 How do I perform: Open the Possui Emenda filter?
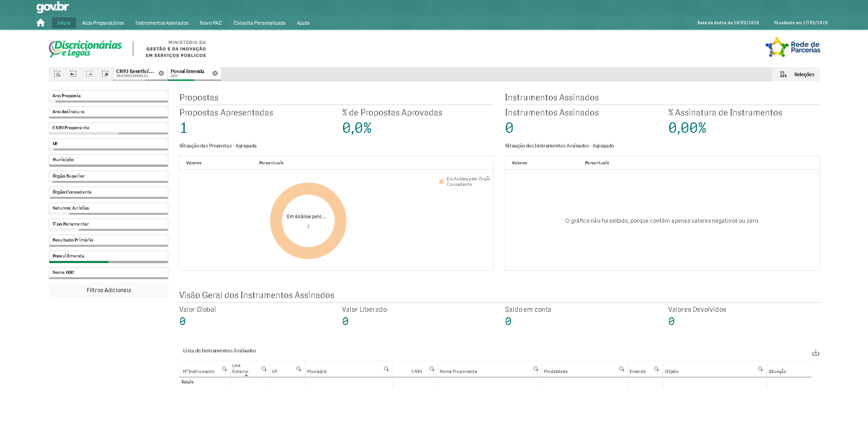pyautogui.click(x=108, y=256)
